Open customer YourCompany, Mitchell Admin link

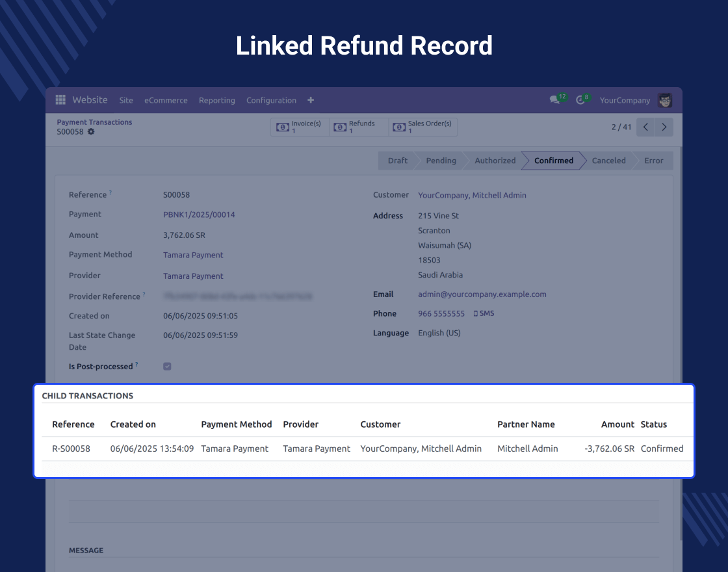(x=472, y=195)
